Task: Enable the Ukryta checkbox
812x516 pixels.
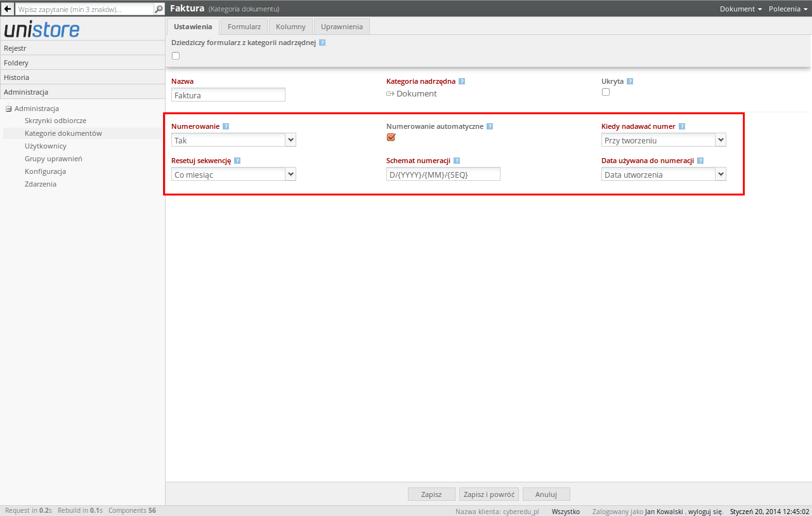Action: click(x=606, y=92)
